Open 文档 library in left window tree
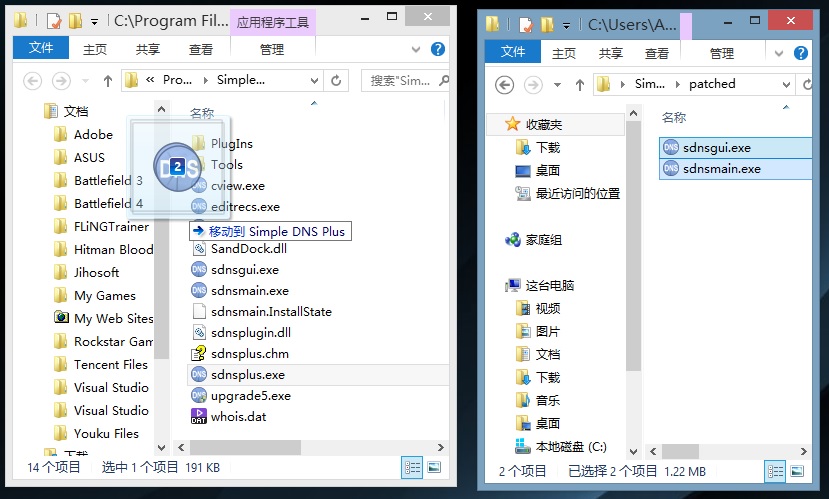Viewport: 829px width, 499px height. coord(66,111)
